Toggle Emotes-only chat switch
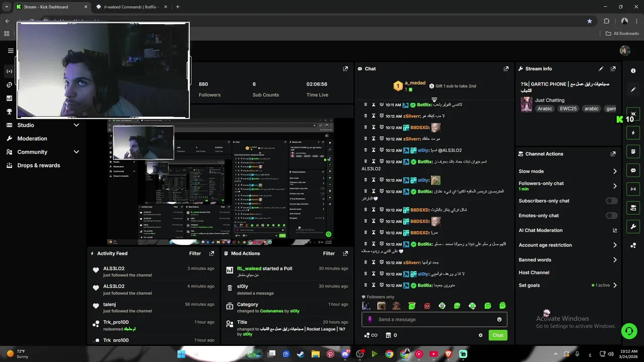Viewport: 644px width, 362px height. click(611, 216)
